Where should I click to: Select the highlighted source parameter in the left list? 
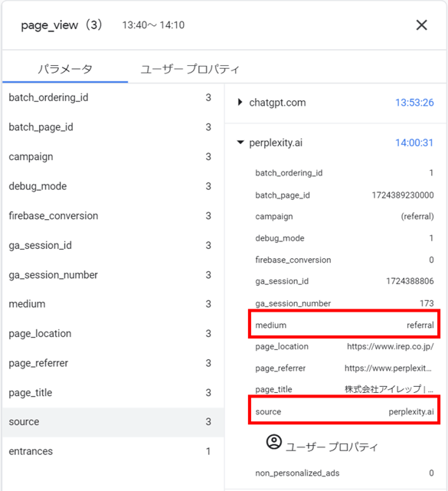coord(113,422)
